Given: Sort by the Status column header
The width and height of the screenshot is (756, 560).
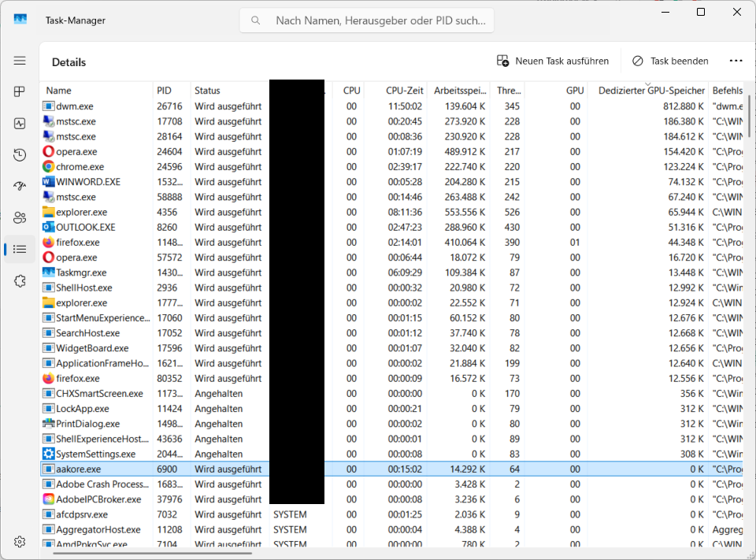Looking at the screenshot, I should pos(229,91).
